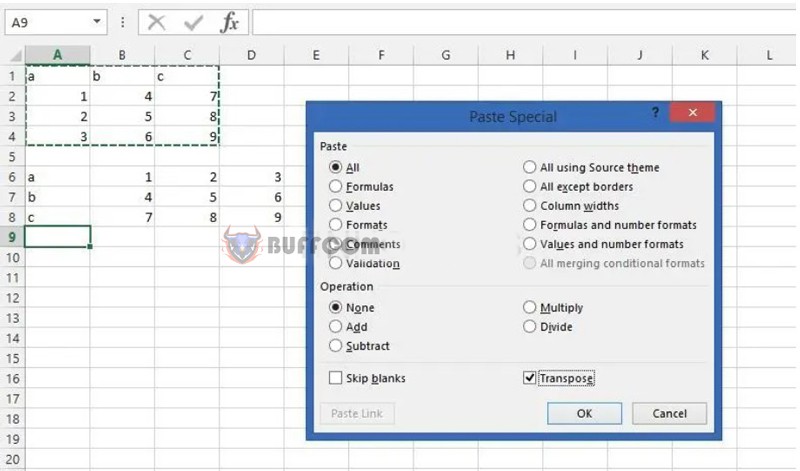Close the Paste Special dialog
Image resolution: width=800 pixels, height=471 pixels.
click(692, 112)
